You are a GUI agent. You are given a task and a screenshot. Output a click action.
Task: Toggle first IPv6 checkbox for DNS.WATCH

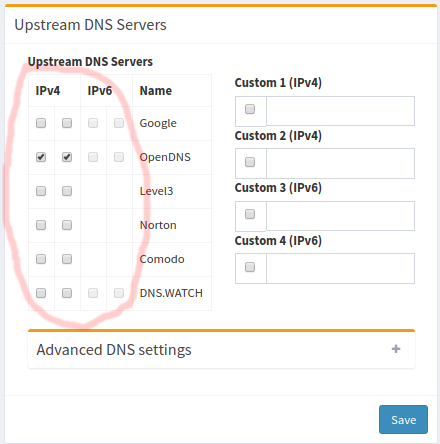[93, 293]
